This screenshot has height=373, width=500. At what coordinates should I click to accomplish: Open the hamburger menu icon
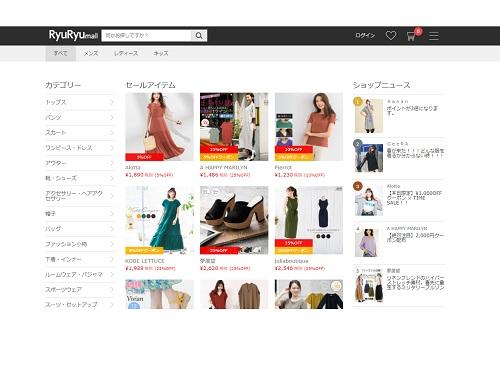tap(434, 36)
